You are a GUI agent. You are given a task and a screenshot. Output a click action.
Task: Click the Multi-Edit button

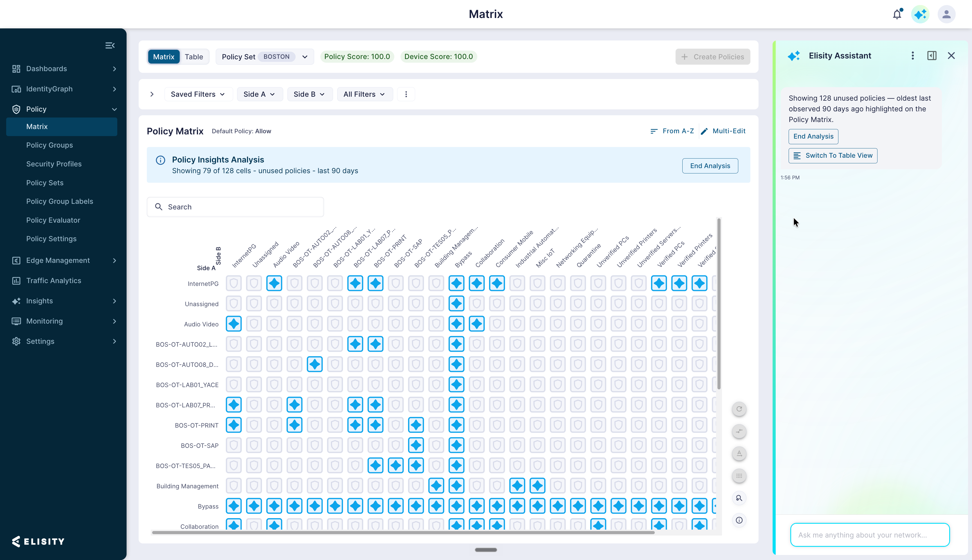pos(723,131)
